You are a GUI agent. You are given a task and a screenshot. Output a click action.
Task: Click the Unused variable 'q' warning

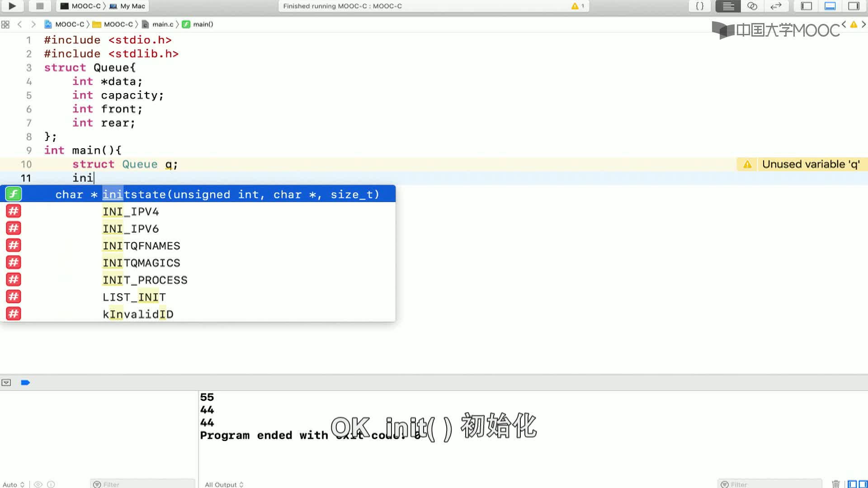coord(802,164)
